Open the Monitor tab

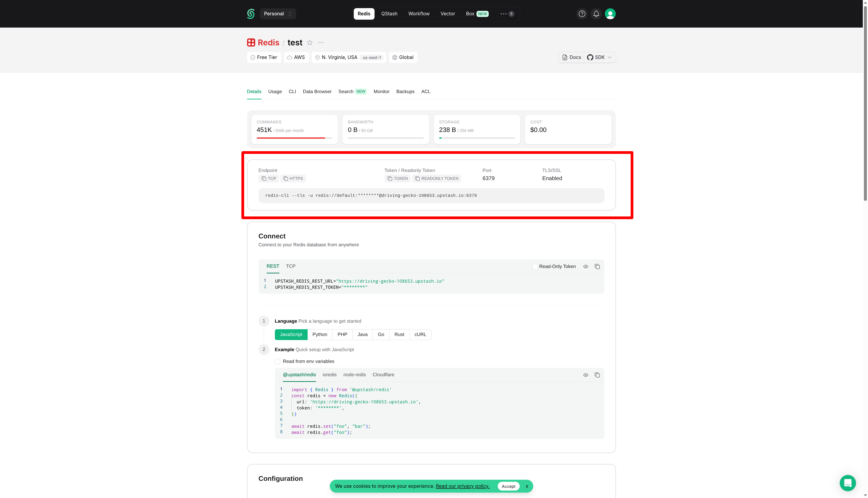[x=382, y=91]
